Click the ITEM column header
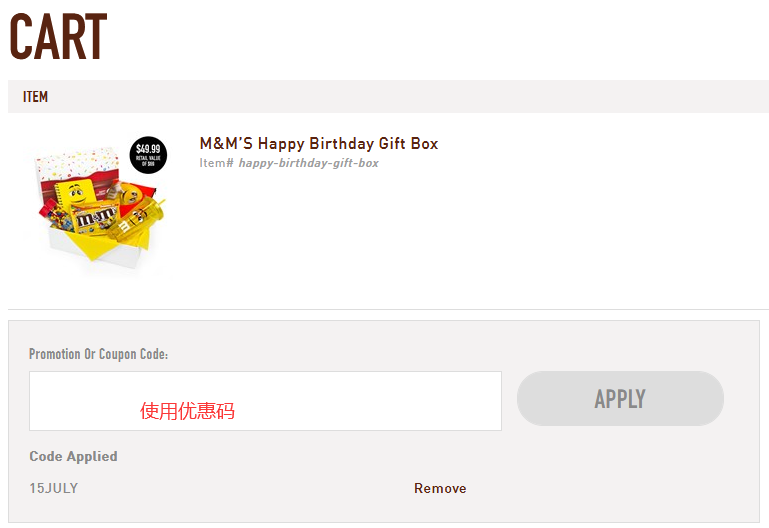Image resolution: width=769 pixels, height=528 pixels. coord(36,97)
